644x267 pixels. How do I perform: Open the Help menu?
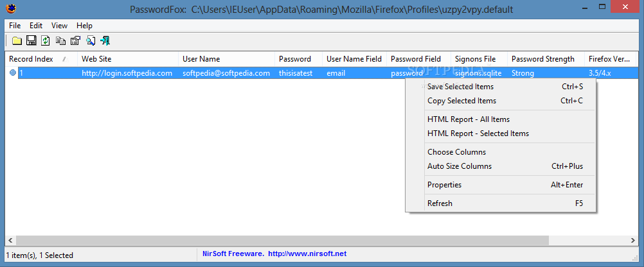[x=84, y=26]
